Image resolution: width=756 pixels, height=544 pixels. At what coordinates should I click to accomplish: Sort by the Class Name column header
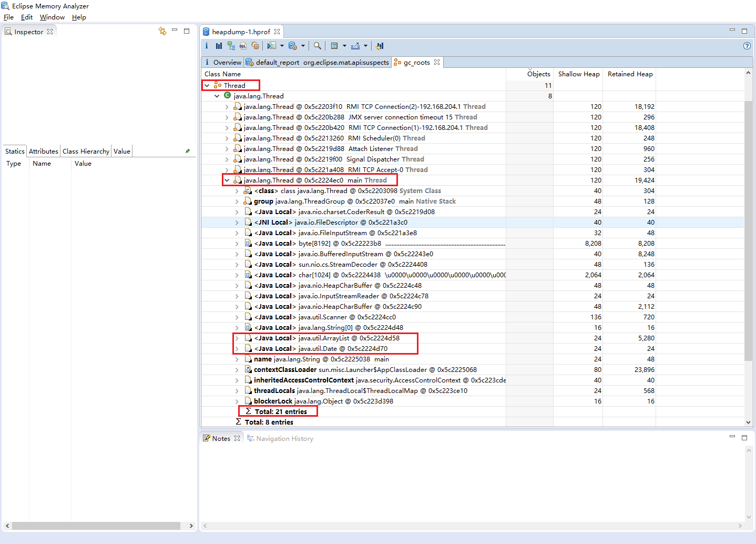(353, 74)
